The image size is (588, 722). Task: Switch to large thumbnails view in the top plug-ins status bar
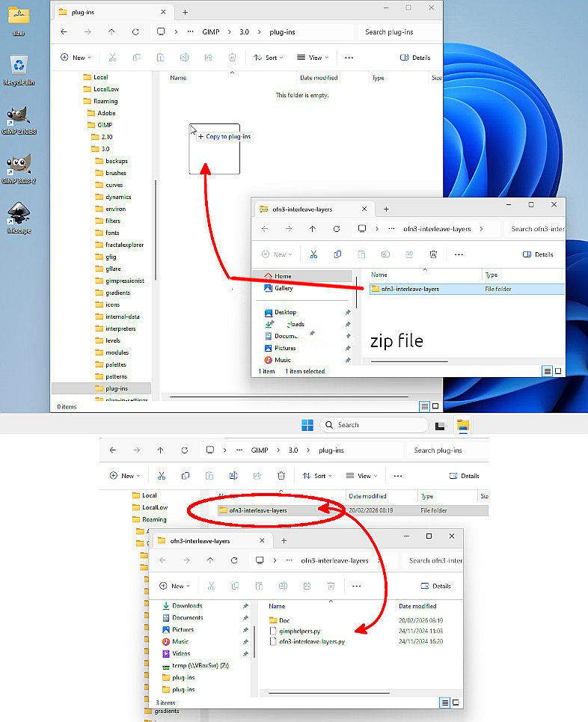click(x=435, y=406)
